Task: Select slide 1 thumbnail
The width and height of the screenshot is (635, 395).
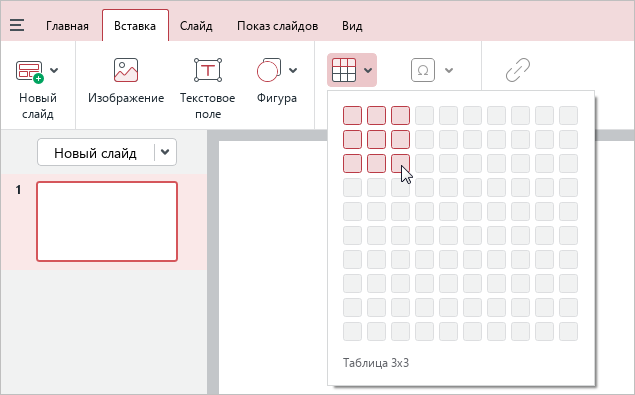Action: pos(107,222)
